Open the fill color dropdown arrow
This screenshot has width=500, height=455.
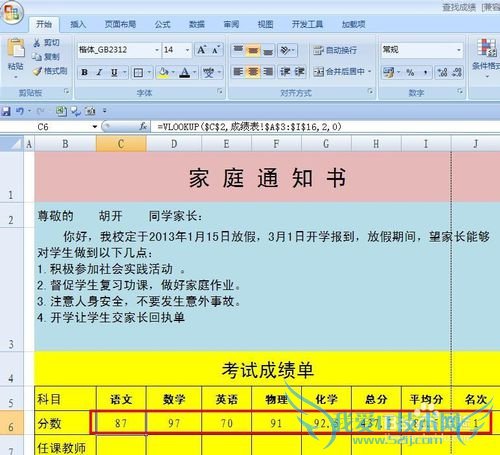[x=173, y=72]
